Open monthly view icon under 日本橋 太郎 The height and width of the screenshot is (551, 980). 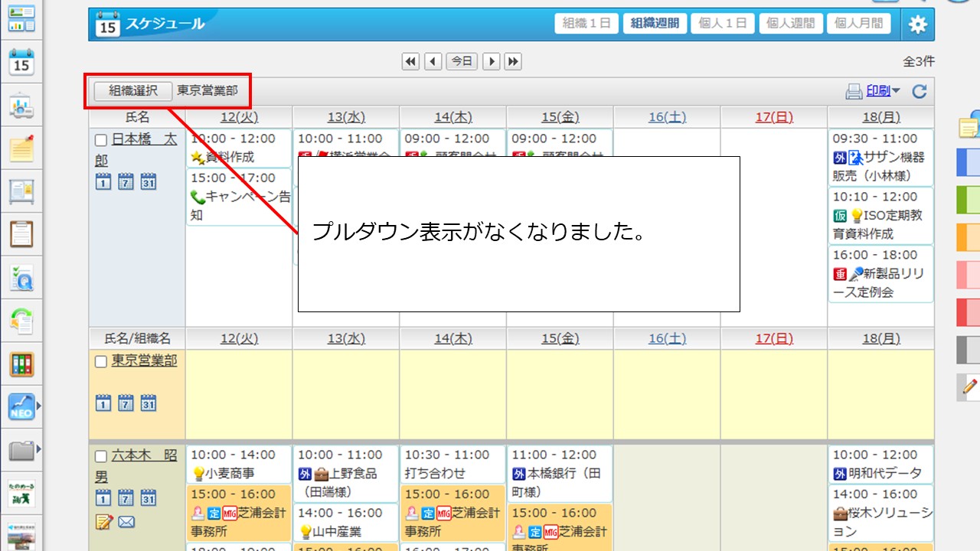click(x=149, y=182)
